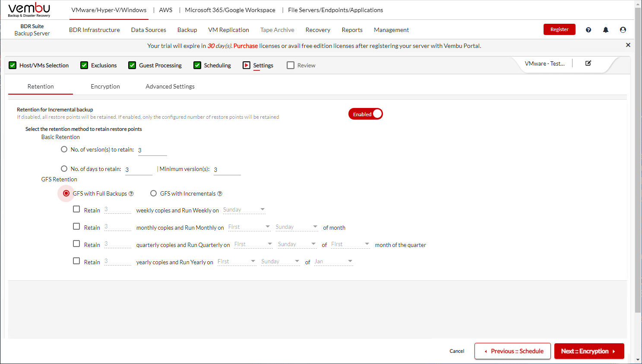Click the red Register button
Image resolution: width=642 pixels, height=364 pixels.
(x=560, y=29)
